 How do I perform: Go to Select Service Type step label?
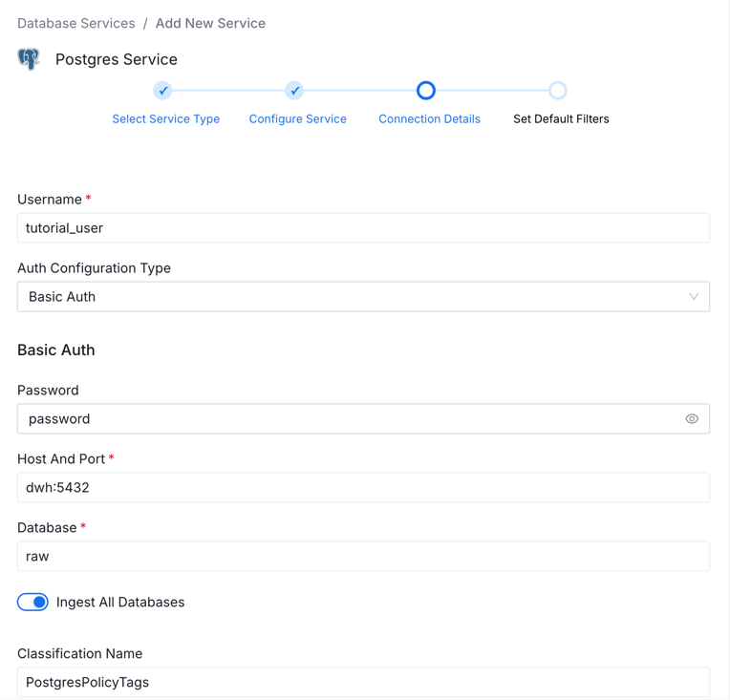(166, 119)
